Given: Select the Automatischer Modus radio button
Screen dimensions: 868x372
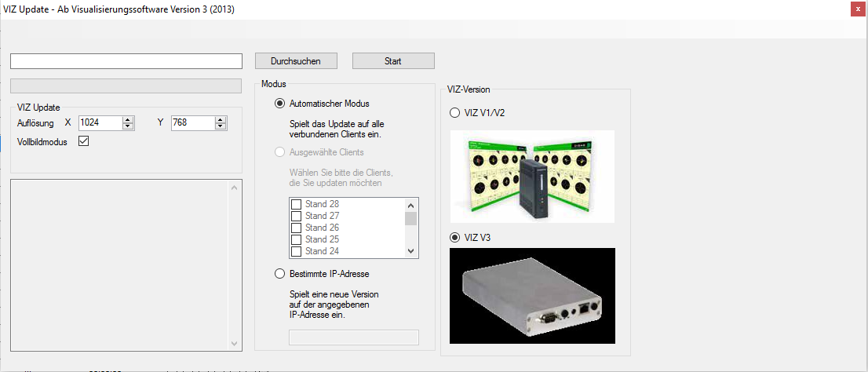Looking at the screenshot, I should 280,104.
